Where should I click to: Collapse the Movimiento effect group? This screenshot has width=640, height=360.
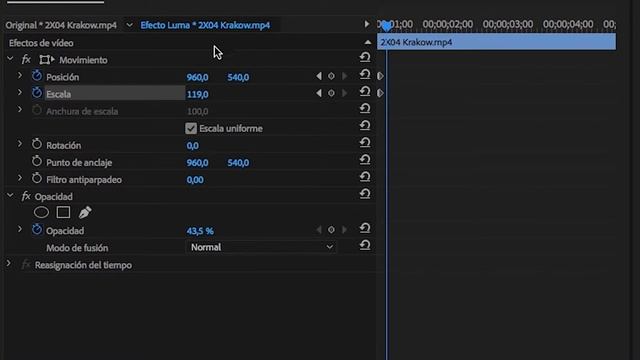pyautogui.click(x=10, y=59)
